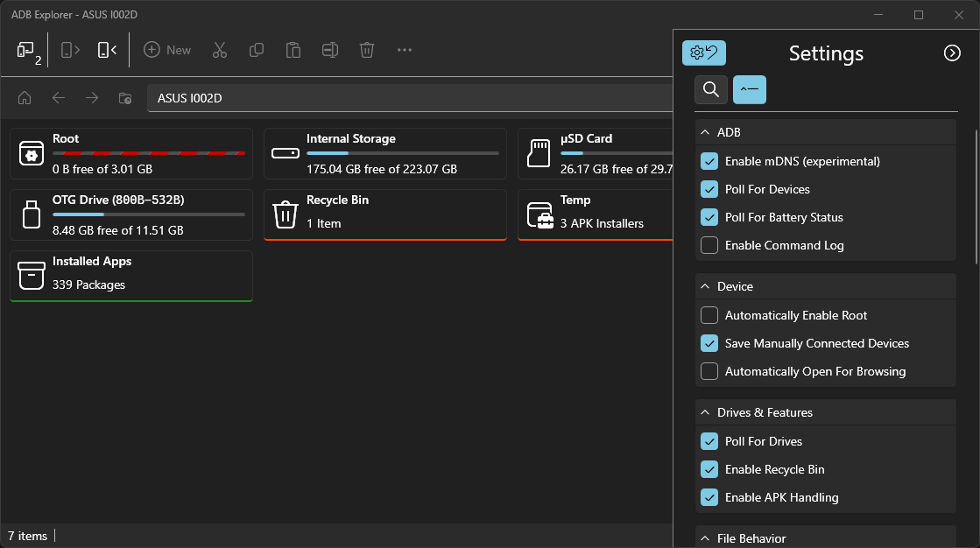Image resolution: width=980 pixels, height=548 pixels.
Task: Click the Internal Storage drive icon
Action: click(x=286, y=153)
